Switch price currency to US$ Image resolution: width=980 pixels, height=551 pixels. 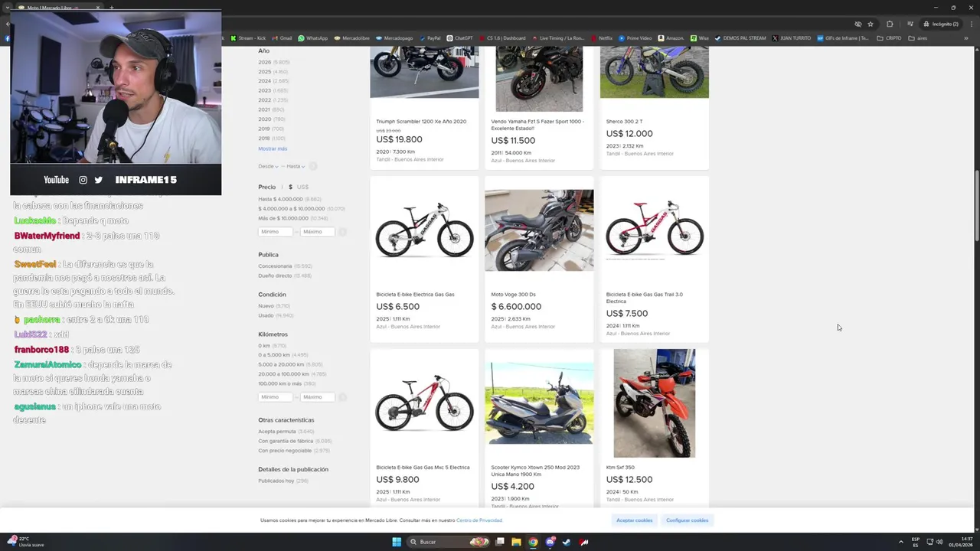pos(302,187)
